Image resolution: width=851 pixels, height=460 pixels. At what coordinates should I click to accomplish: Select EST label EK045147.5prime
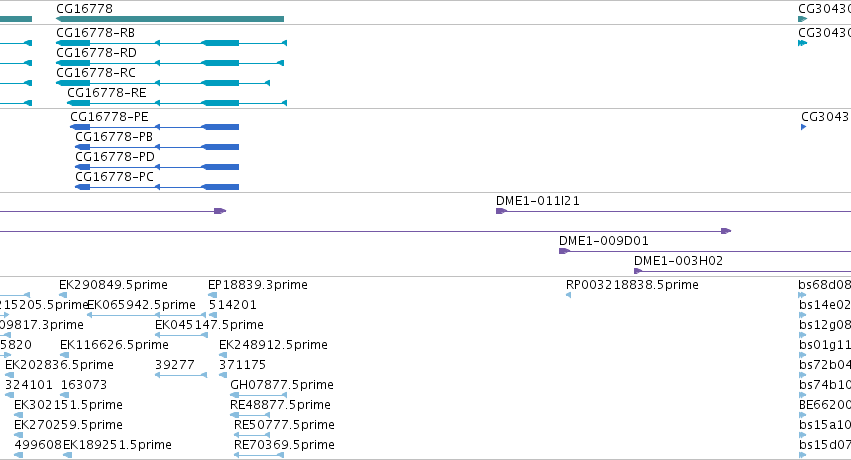click(x=209, y=325)
